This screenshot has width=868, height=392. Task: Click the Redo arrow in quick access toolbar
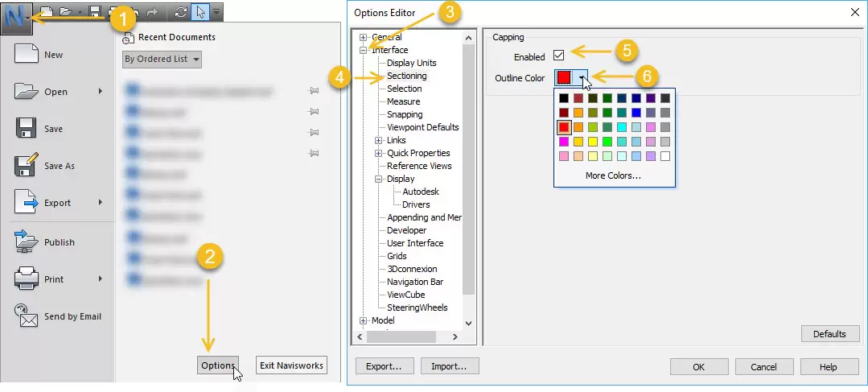[152, 12]
